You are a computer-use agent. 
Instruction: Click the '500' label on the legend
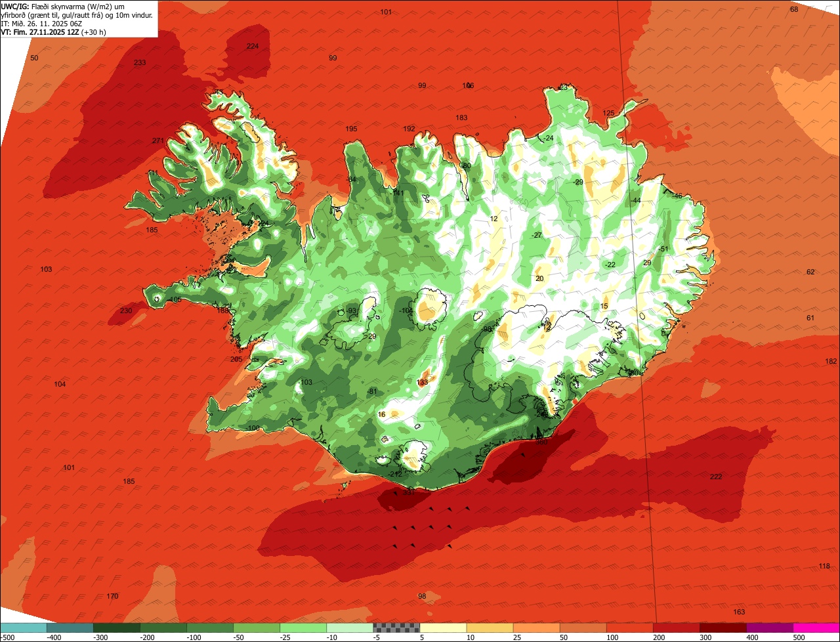coord(799,637)
